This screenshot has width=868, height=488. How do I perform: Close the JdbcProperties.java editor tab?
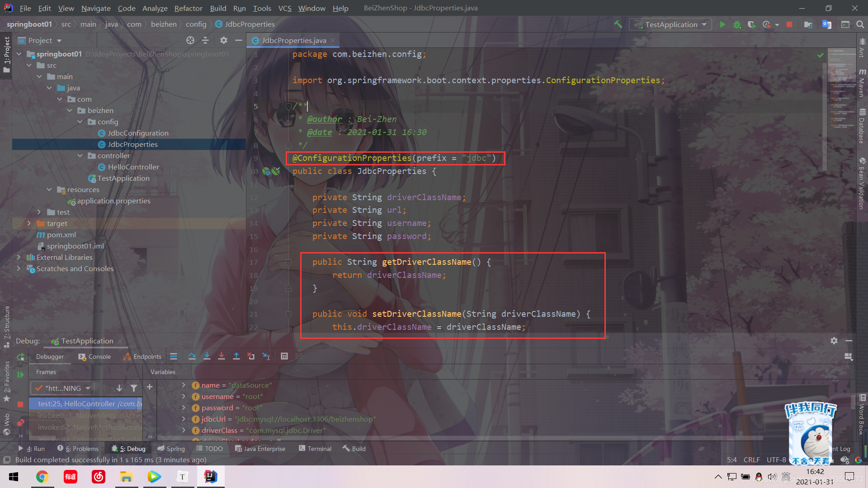[x=333, y=40]
